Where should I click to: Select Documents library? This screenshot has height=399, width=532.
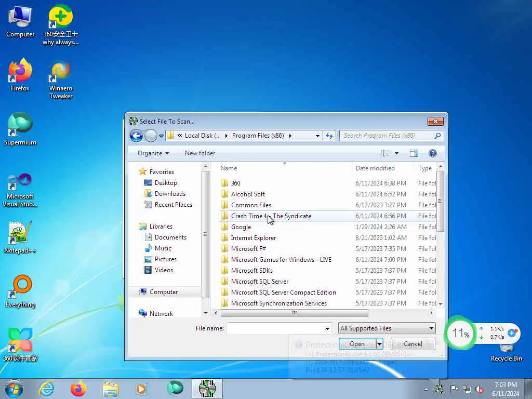[170, 237]
